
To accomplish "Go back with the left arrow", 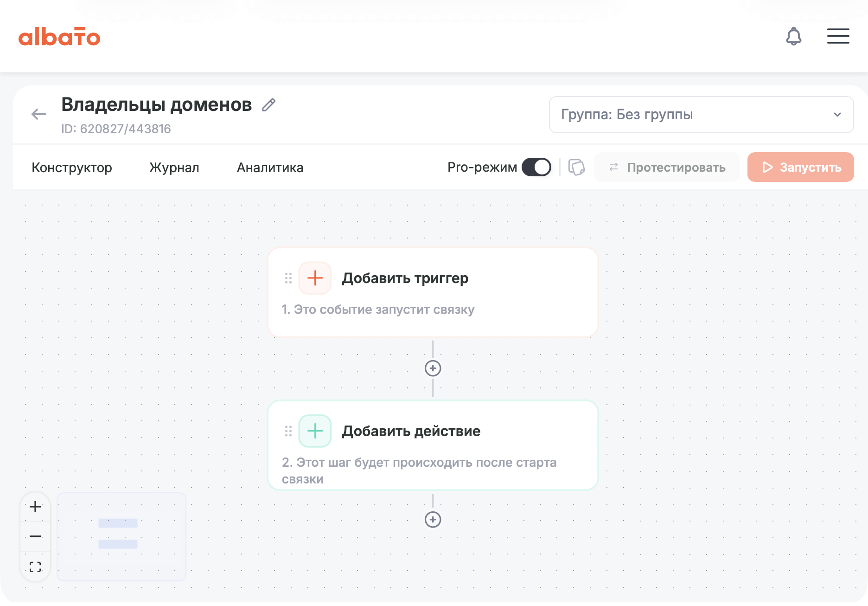I will pyautogui.click(x=39, y=114).
